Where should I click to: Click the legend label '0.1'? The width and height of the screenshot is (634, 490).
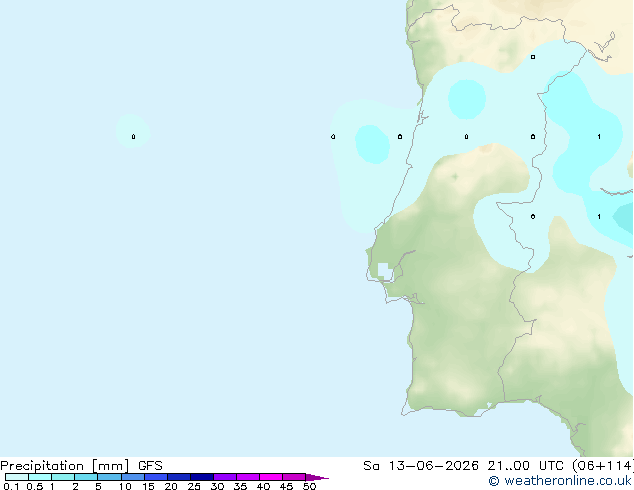point(11,486)
